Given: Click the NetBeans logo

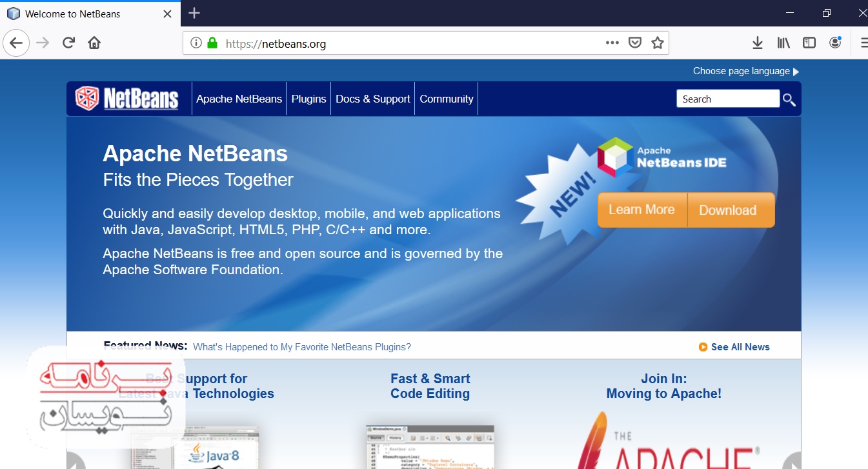Looking at the screenshot, I should coord(126,98).
